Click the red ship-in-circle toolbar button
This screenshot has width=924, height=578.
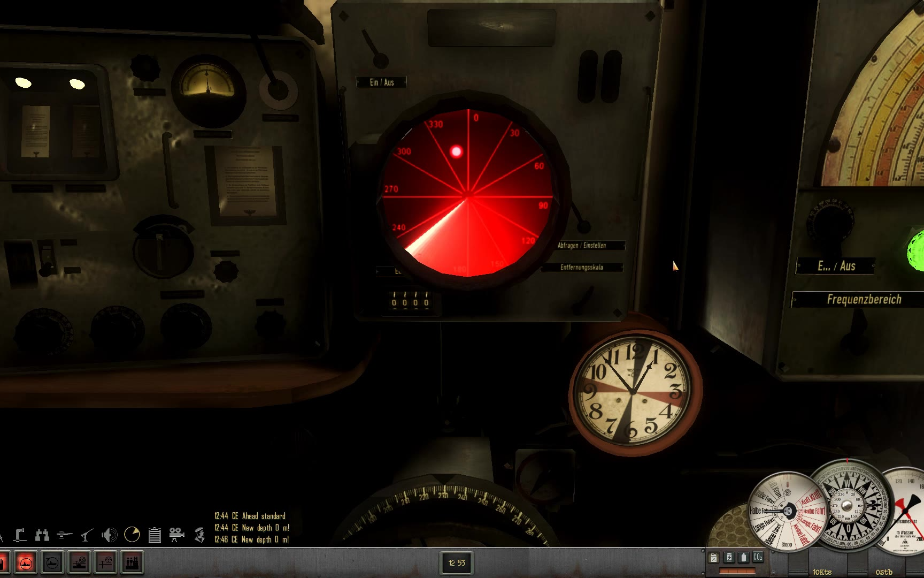26,563
